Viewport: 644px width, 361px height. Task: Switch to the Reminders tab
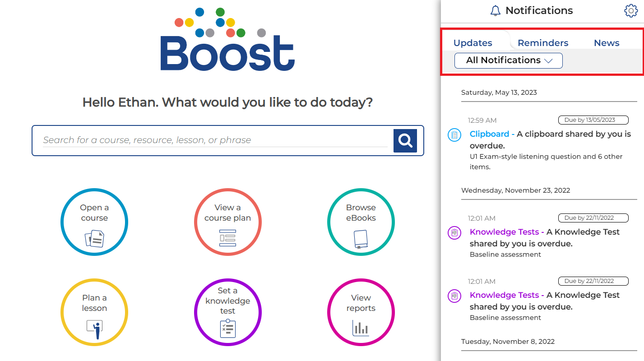click(542, 43)
